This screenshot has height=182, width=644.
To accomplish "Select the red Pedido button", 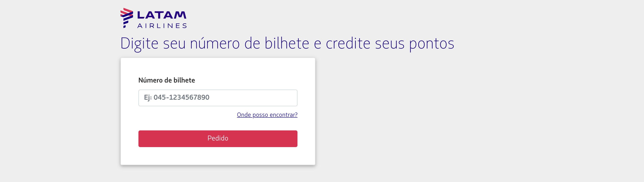I will point(218,139).
